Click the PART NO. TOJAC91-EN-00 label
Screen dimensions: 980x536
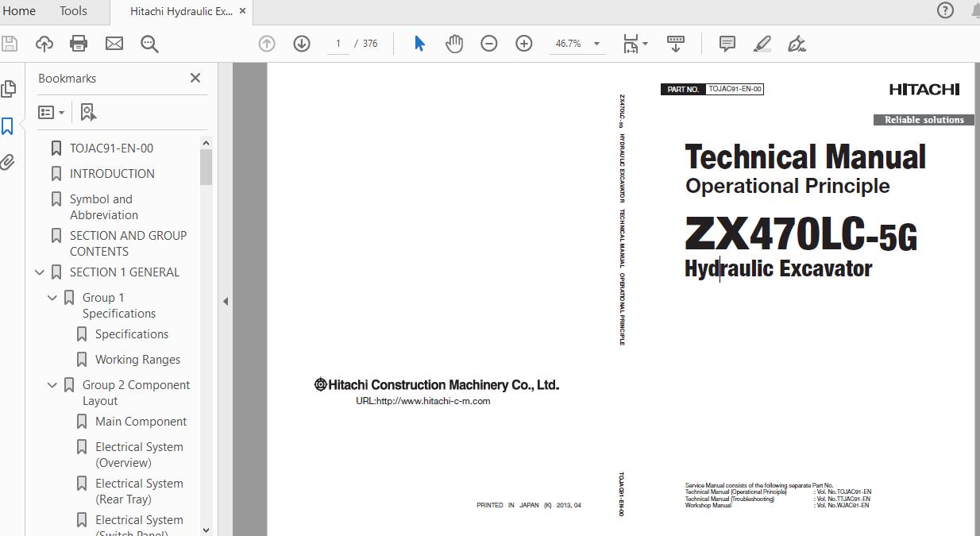pyautogui.click(x=712, y=89)
